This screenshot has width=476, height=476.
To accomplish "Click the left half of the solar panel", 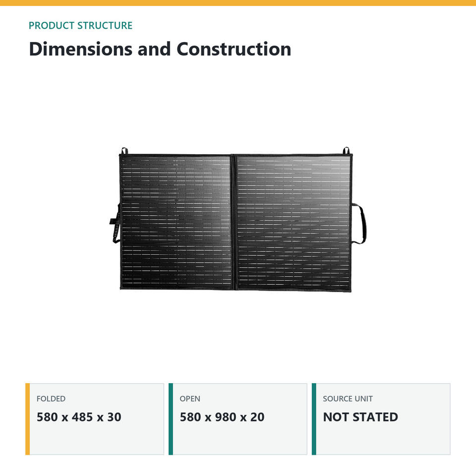I will (x=176, y=222).
